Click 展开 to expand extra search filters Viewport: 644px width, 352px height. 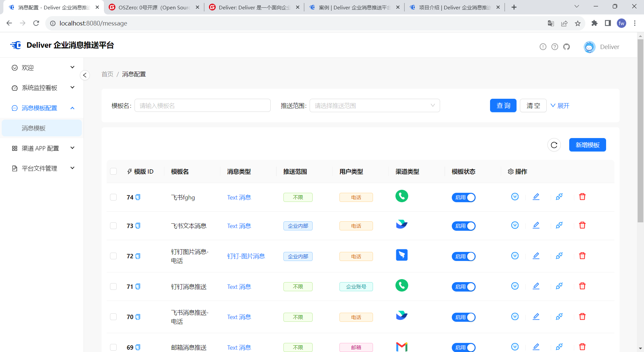(x=560, y=105)
